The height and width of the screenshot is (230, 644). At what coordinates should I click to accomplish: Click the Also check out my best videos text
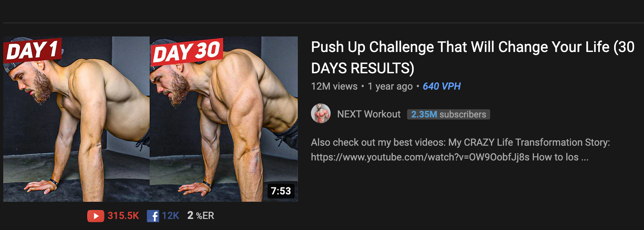pos(378,142)
